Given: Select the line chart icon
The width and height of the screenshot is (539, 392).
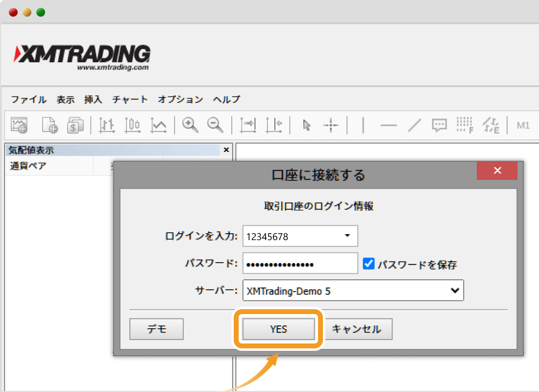Looking at the screenshot, I should [158, 125].
